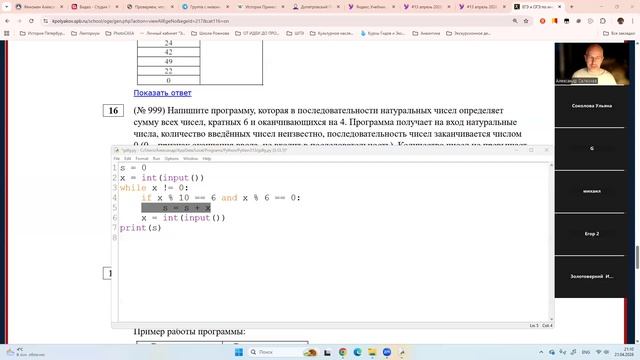Click the ENG language indicator

tap(586, 352)
